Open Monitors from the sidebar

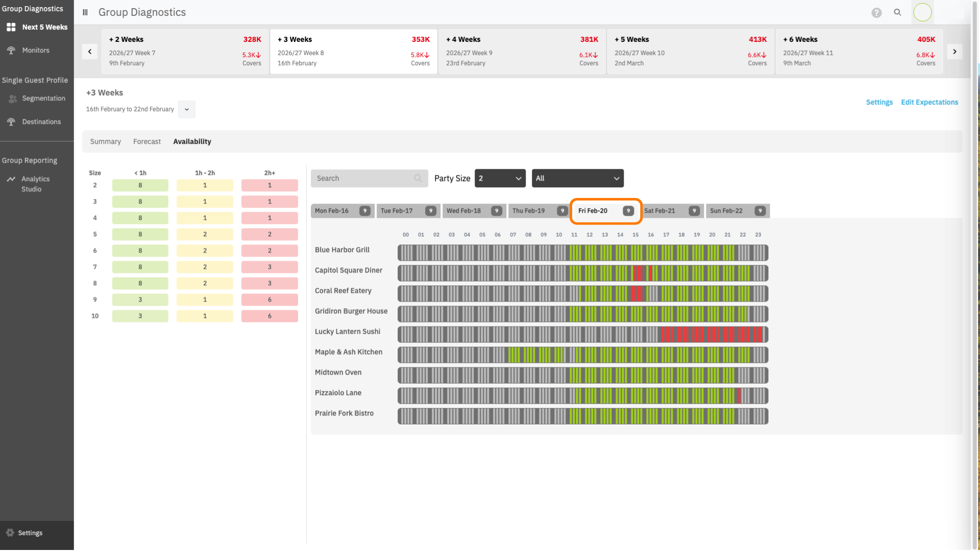click(x=36, y=50)
